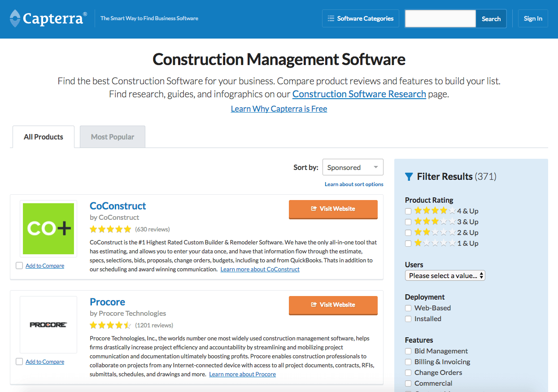Click the four-star icons in rating filter

(435, 211)
